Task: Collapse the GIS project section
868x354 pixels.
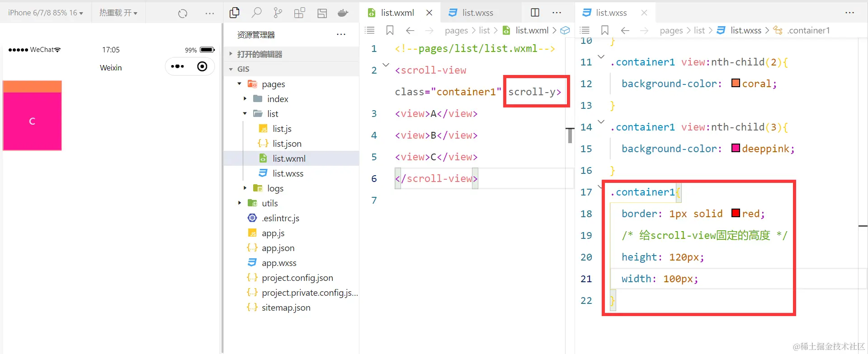Action: [x=291, y=69]
